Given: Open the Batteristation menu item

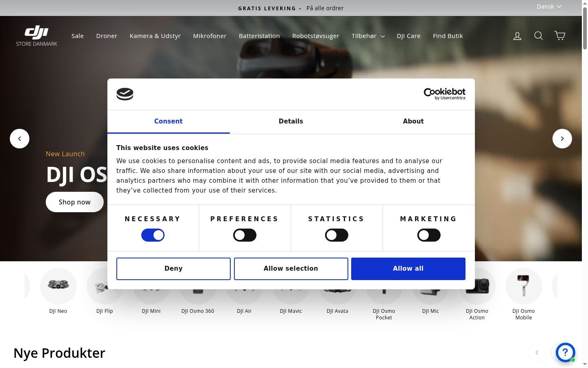Looking at the screenshot, I should click(259, 36).
